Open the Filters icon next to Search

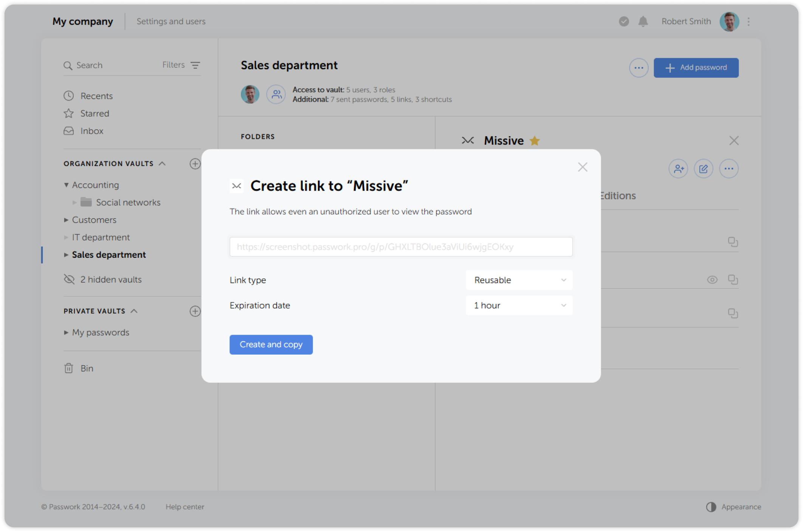(195, 65)
